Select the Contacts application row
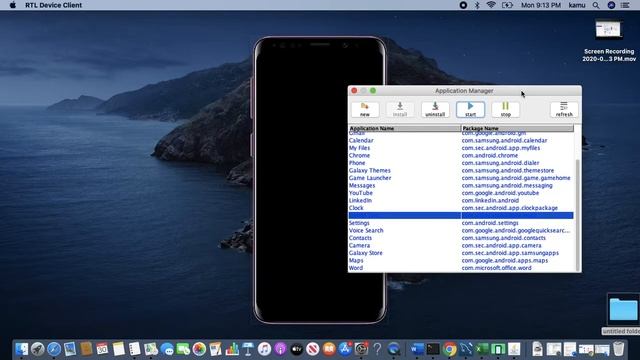The height and width of the screenshot is (360, 640). [x=461, y=238]
